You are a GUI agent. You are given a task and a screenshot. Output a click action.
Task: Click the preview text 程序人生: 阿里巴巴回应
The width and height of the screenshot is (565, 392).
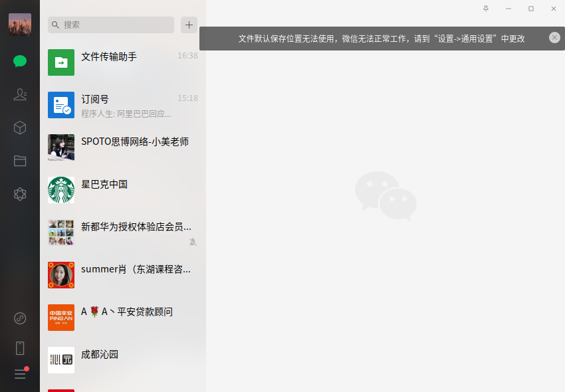[126, 114]
